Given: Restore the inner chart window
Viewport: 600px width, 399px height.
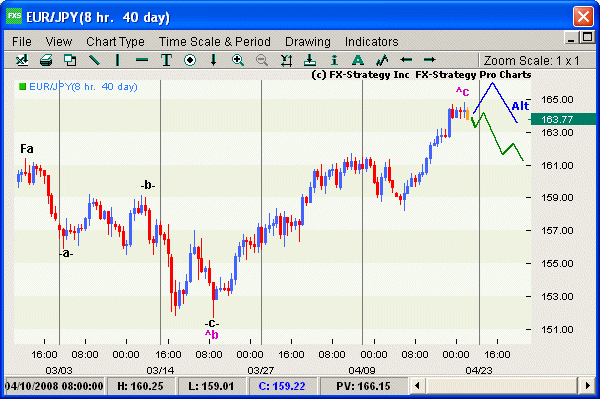Looking at the screenshot, I should pos(587,37).
